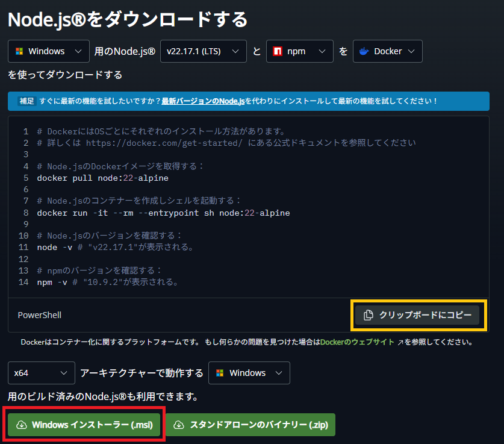This screenshot has width=504, height=444.
Task: Click download icon on .msi button
Action: click(22, 425)
